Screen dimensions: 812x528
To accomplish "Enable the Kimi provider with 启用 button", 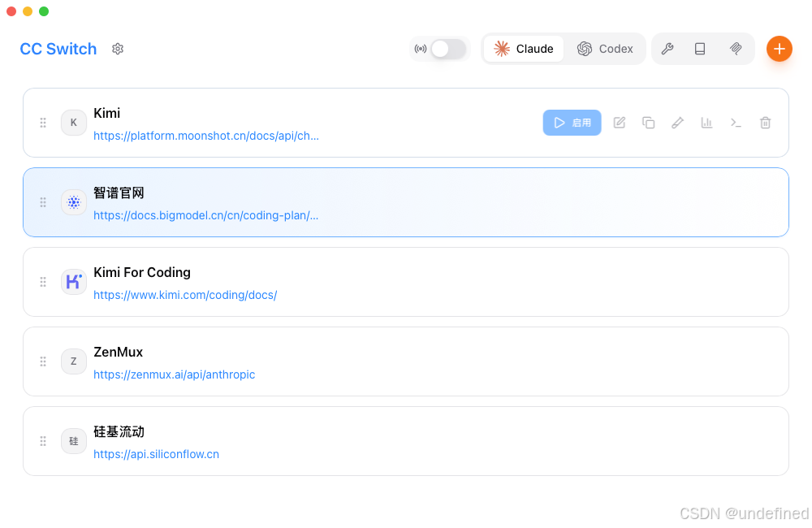I will click(x=572, y=123).
